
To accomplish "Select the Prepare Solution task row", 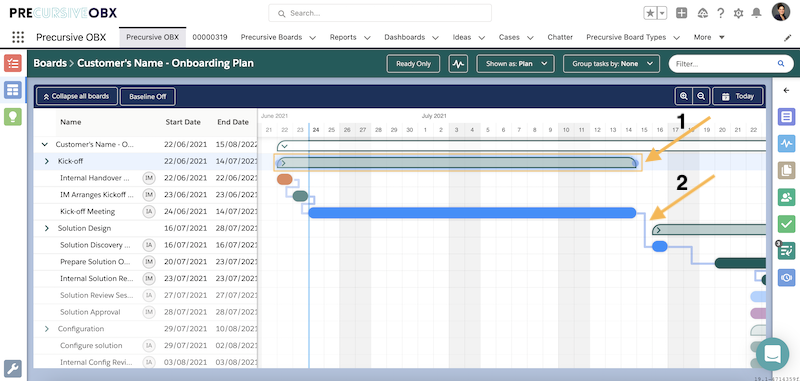I will 145,262.
